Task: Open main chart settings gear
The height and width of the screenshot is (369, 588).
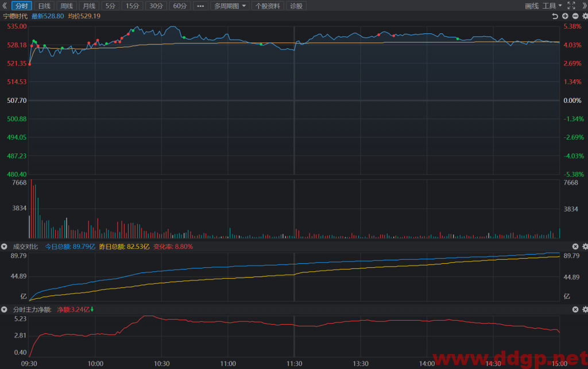Action: pyautogui.click(x=585, y=16)
